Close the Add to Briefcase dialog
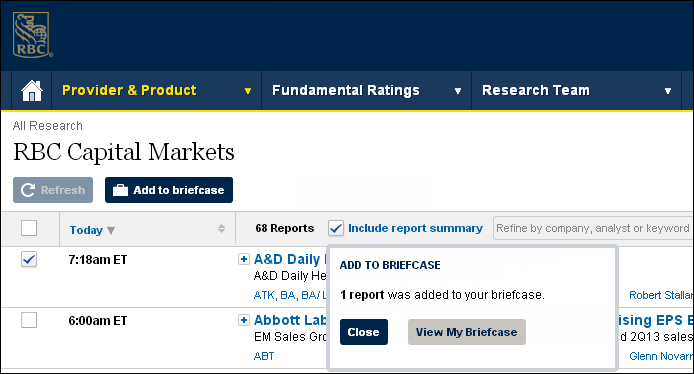 coord(364,332)
